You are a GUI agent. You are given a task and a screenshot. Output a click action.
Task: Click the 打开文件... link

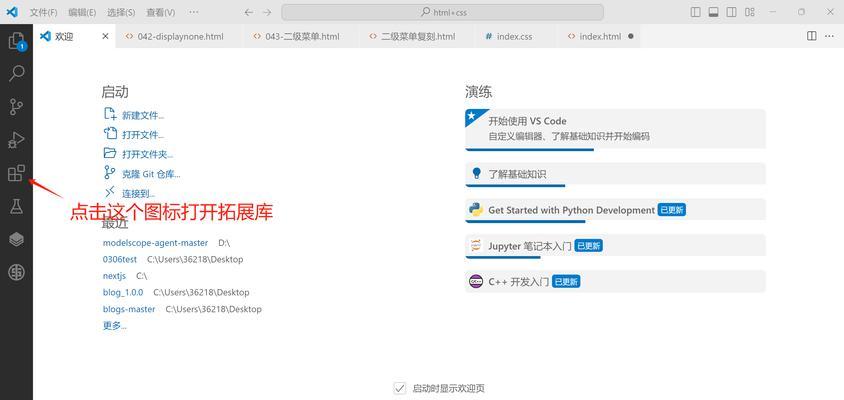coord(143,135)
